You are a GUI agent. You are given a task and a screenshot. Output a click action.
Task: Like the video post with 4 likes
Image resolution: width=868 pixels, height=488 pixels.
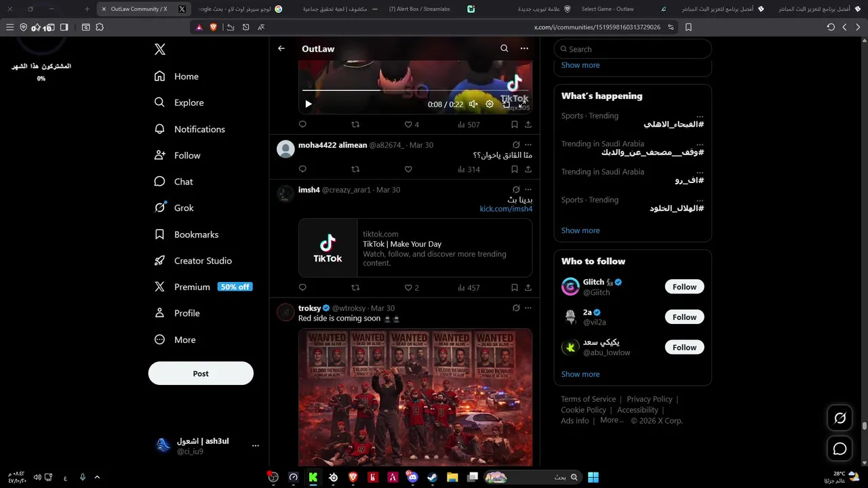412,125
